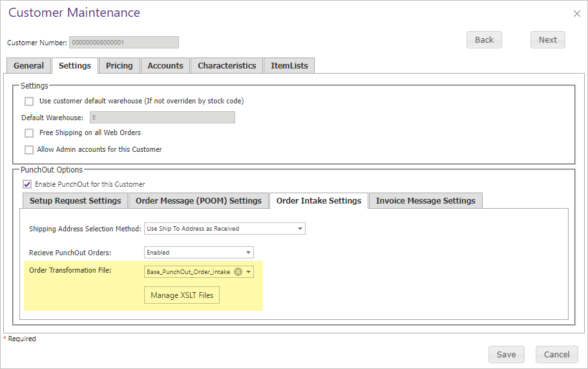Expand the Recieve PunchOut Orders dropdown
588x369 pixels.
(199, 253)
